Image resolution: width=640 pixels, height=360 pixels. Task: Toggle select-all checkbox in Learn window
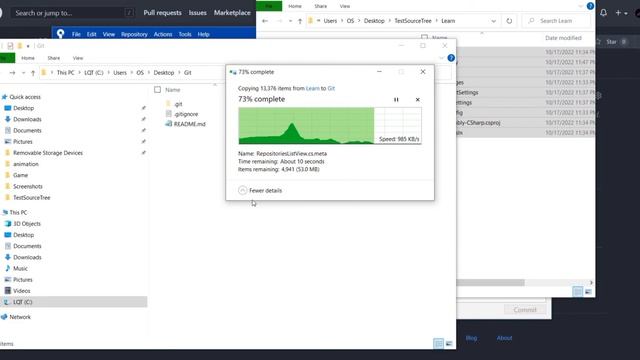pyautogui.click(x=424, y=37)
